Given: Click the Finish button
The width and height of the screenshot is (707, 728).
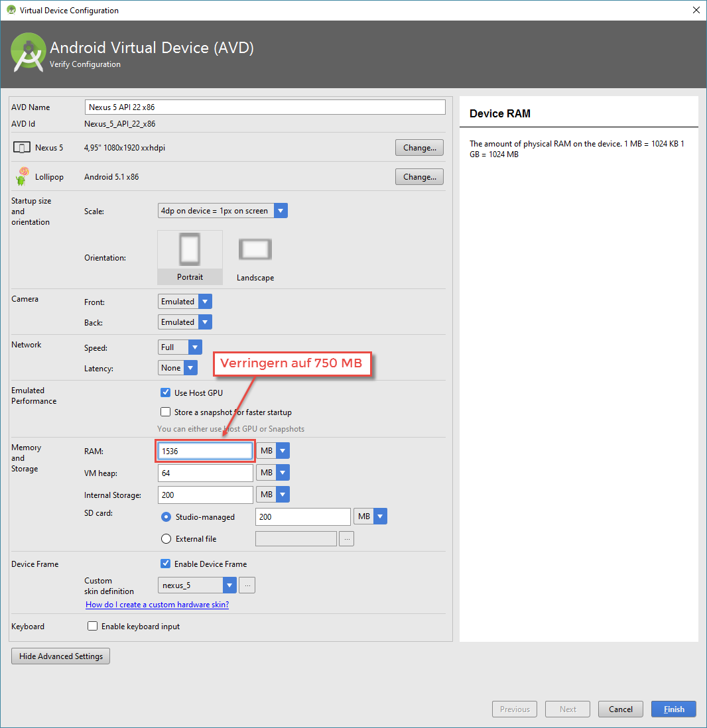Looking at the screenshot, I should [674, 709].
